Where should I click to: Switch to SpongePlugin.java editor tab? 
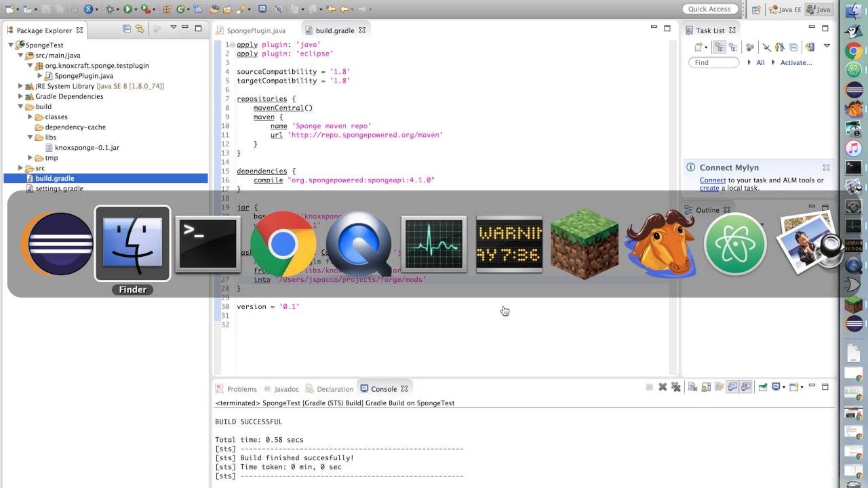point(251,30)
